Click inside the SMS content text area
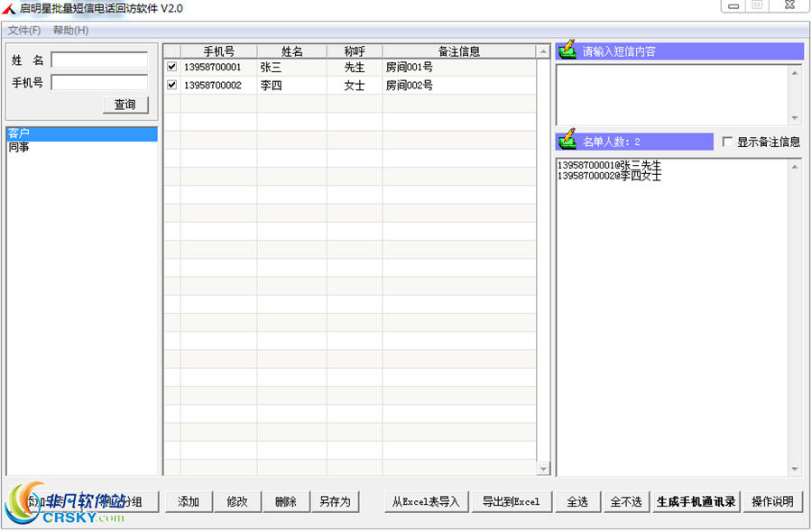The width and height of the screenshot is (812, 531). coord(671,95)
